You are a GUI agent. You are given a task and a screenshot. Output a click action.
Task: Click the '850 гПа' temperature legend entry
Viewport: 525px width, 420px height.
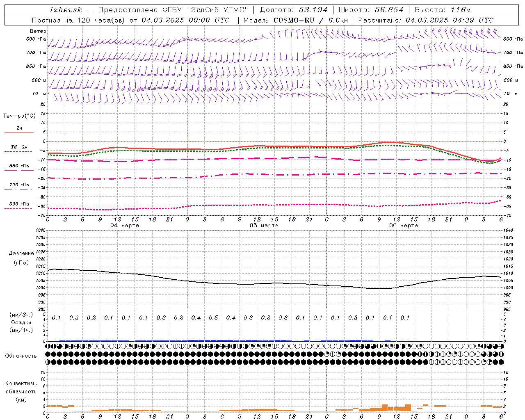pyautogui.click(x=19, y=166)
